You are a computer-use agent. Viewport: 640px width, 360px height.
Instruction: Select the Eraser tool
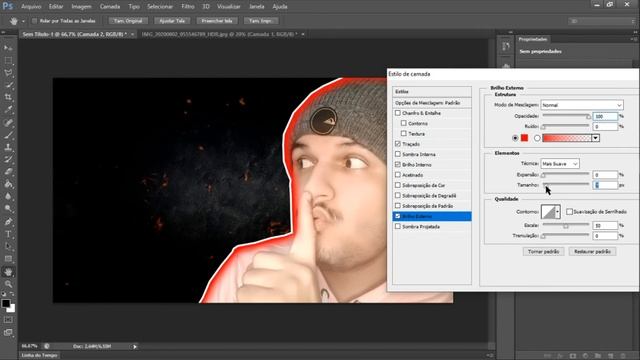tap(8, 171)
